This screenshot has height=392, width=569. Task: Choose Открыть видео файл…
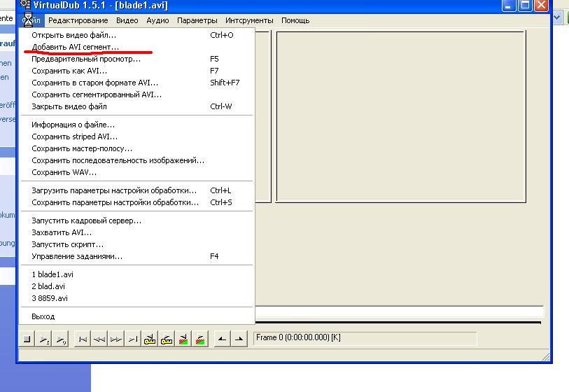click(136, 35)
